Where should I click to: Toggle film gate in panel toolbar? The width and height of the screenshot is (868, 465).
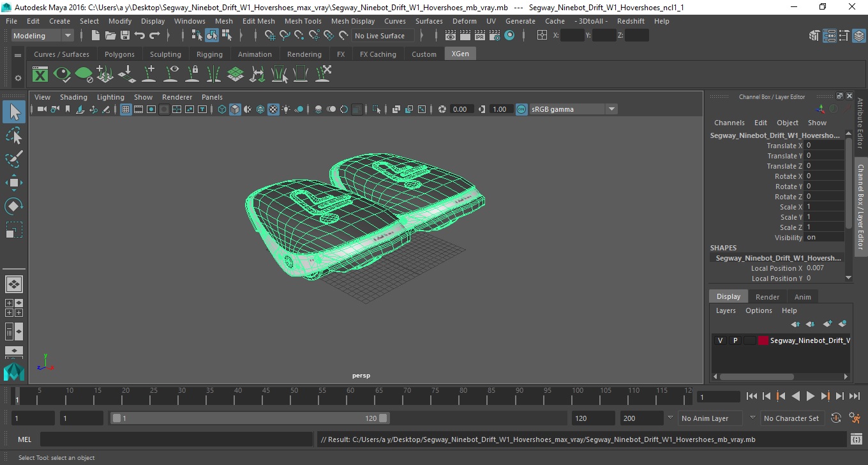138,109
